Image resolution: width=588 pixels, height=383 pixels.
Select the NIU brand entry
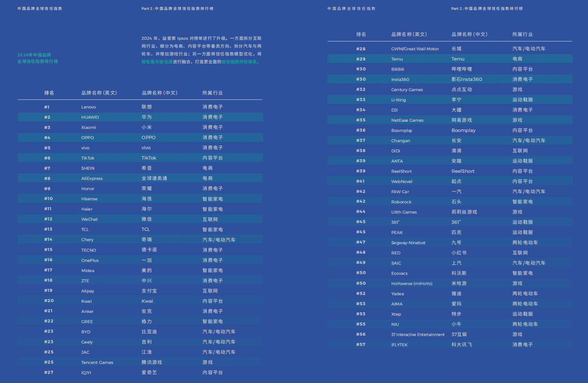pos(395,324)
